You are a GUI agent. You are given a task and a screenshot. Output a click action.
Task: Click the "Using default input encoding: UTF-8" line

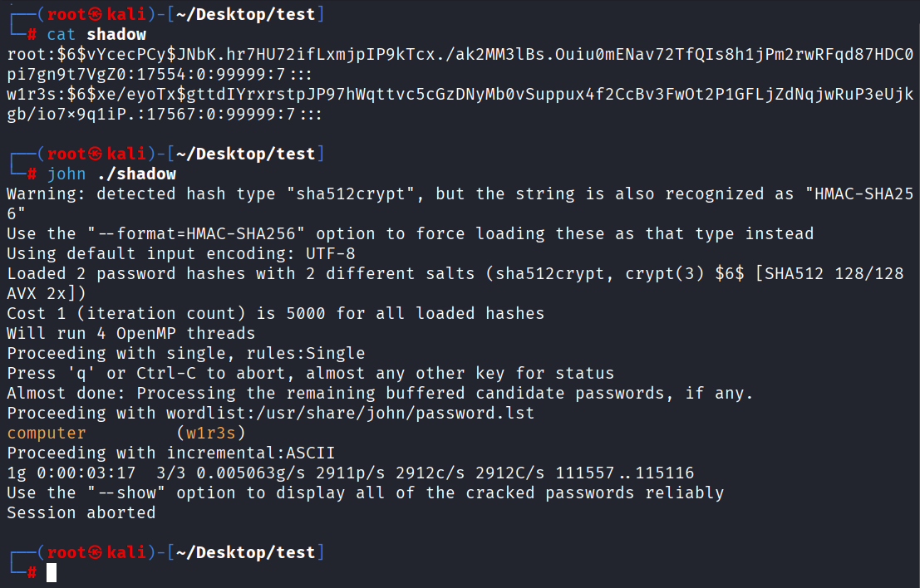[x=181, y=253]
